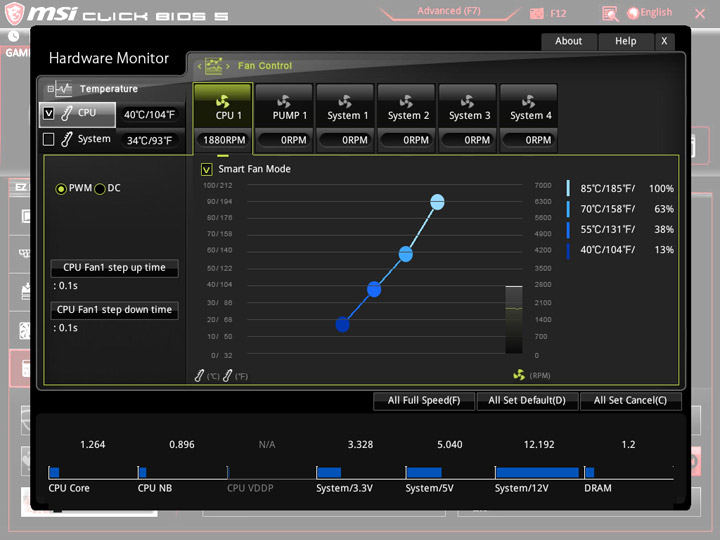Close Hardware Monitor with X button
Viewport: 720px width, 540px height.
664,41
